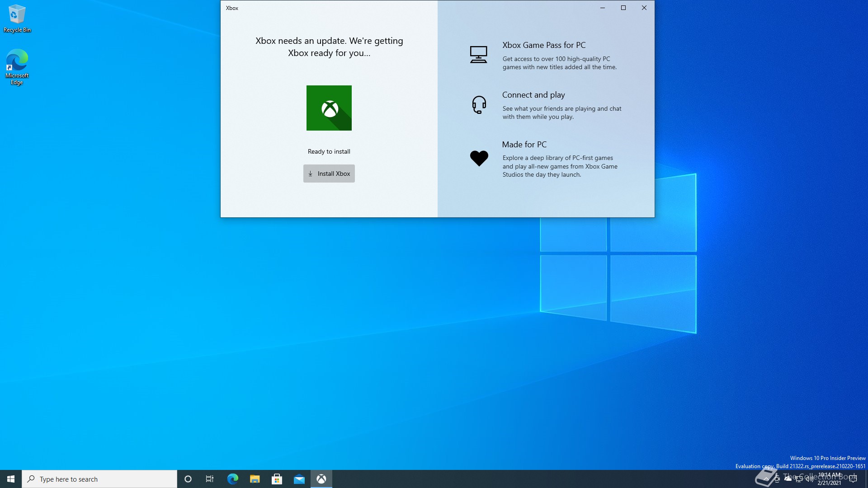Screen dimensions: 868x488
Task: Open File Explorer from the taskbar
Action: coord(255,479)
